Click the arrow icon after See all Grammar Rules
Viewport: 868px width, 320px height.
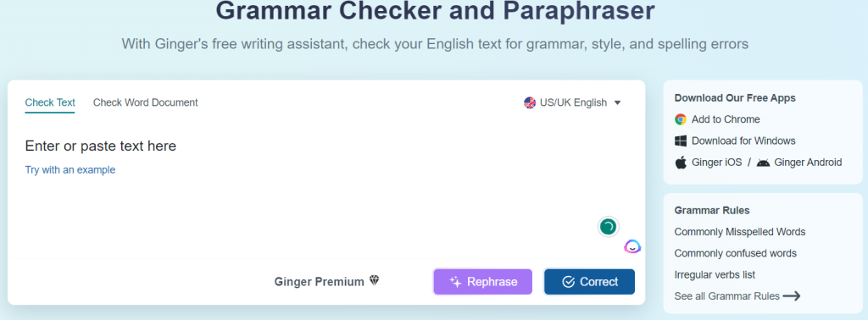[x=792, y=296]
